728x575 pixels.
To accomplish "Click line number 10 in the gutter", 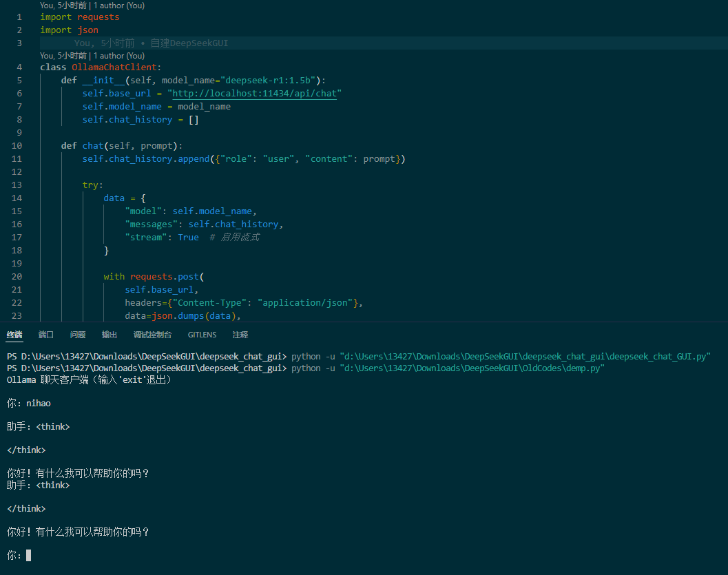I will tap(17, 146).
